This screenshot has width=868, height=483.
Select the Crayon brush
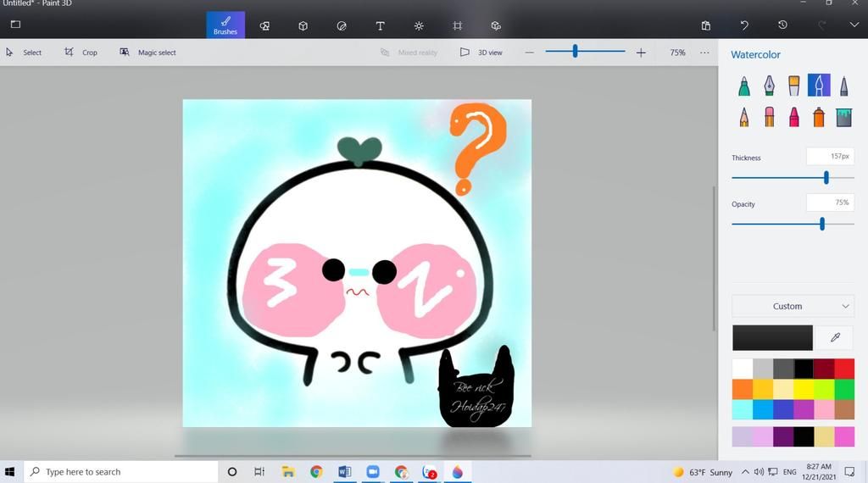coord(793,117)
